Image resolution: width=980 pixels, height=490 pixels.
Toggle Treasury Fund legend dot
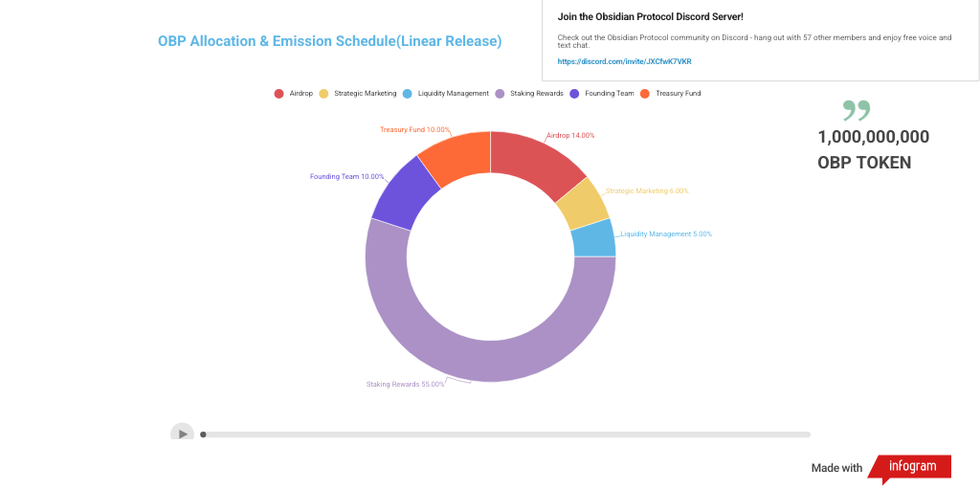point(645,94)
